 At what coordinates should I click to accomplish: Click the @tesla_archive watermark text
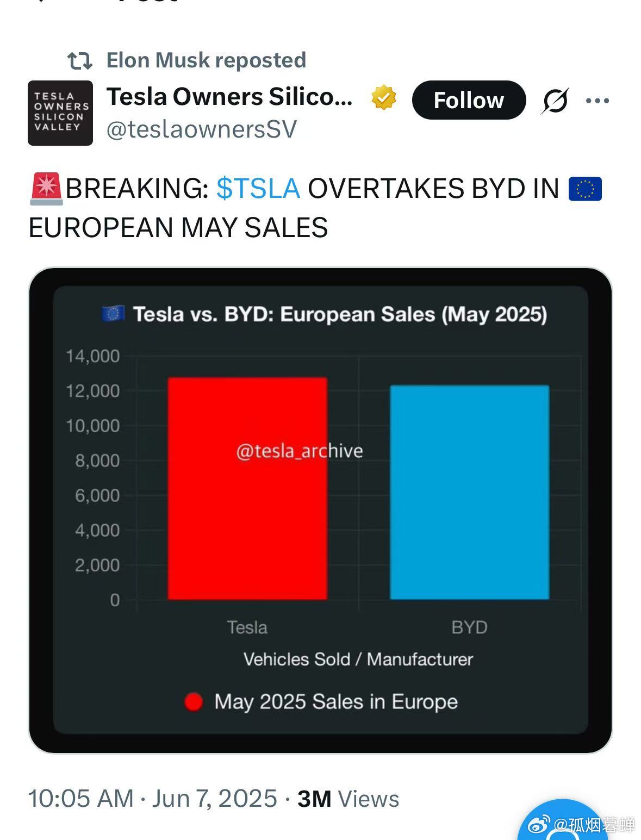point(300,451)
